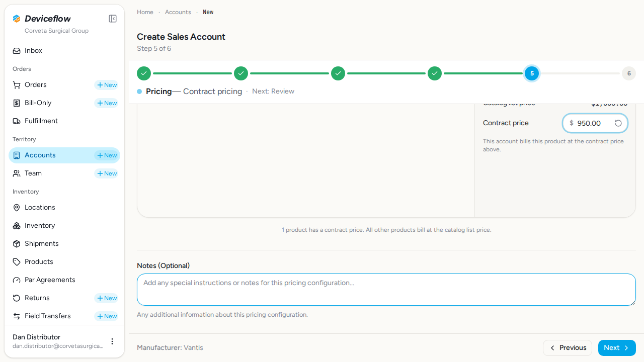This screenshot has width=644, height=362.
Task: Reset the contract price with revert icon
Action: 618,123
